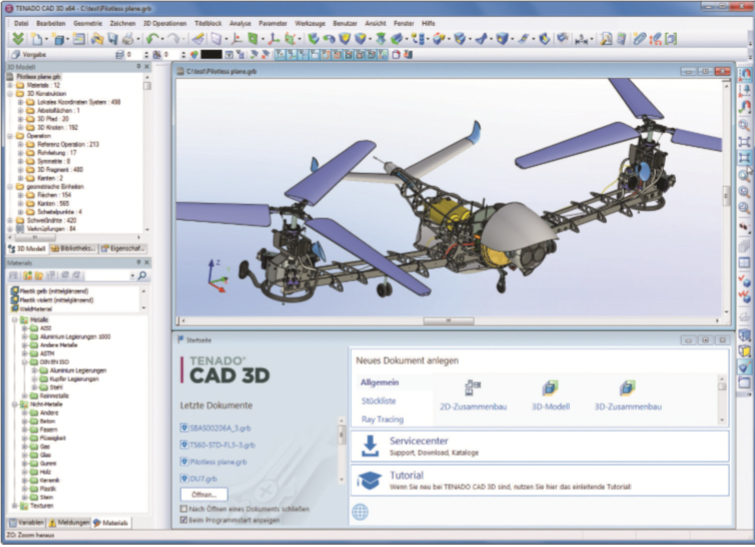Create a new 3D-Zusammenbau document
Screen dimensions: 755x547
627,396
